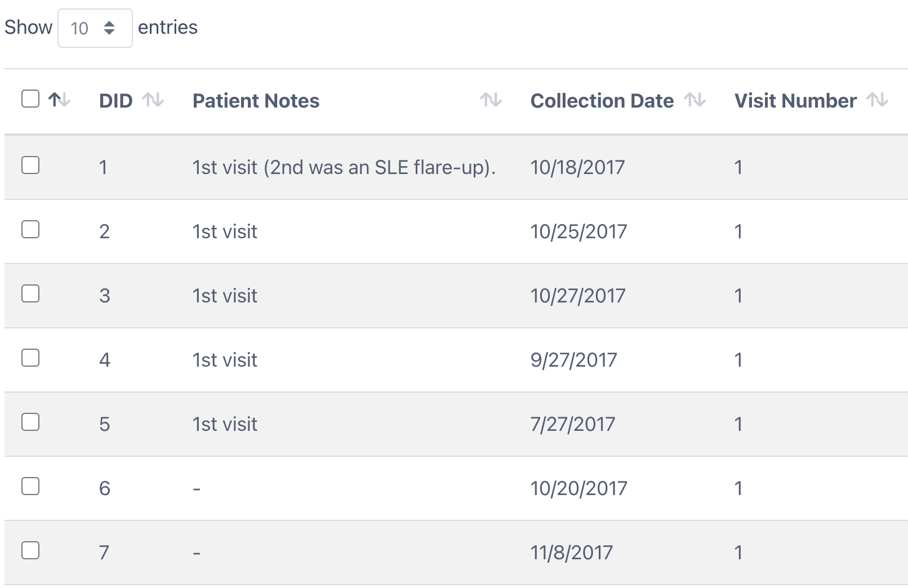Viewport: 908px width, 588px height.
Task: Click the Collection Date header text
Action: [x=602, y=101]
